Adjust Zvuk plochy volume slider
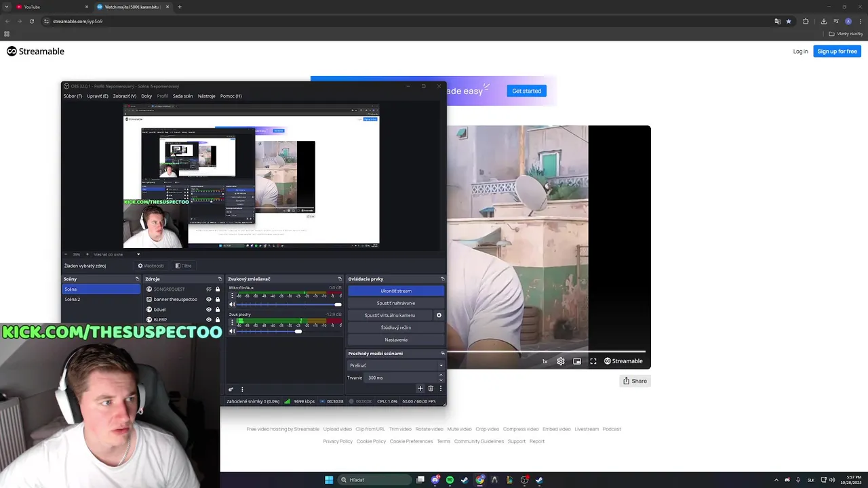Screen dimensions: 868x488 pos(290,331)
